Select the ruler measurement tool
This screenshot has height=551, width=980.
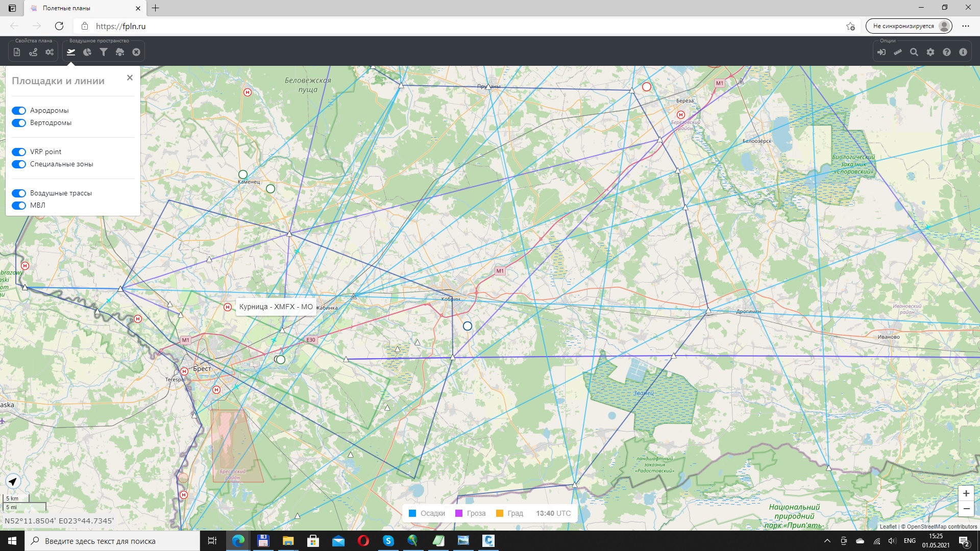coord(898,52)
